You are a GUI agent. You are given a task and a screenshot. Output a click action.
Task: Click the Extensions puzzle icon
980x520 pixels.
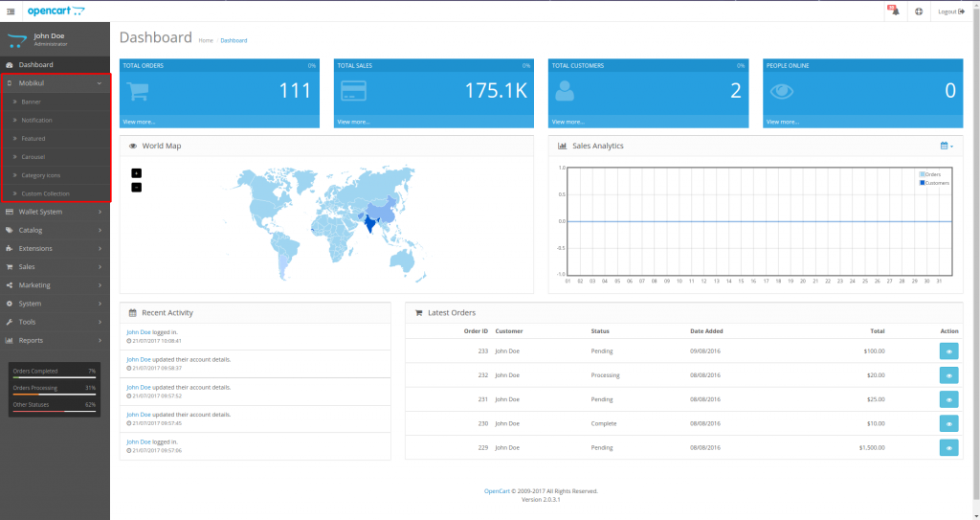[x=10, y=248]
